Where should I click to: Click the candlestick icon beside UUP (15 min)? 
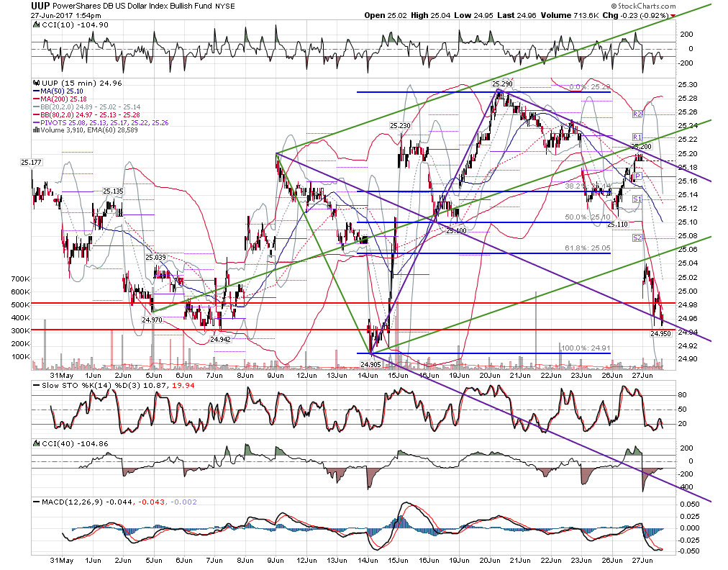36,83
